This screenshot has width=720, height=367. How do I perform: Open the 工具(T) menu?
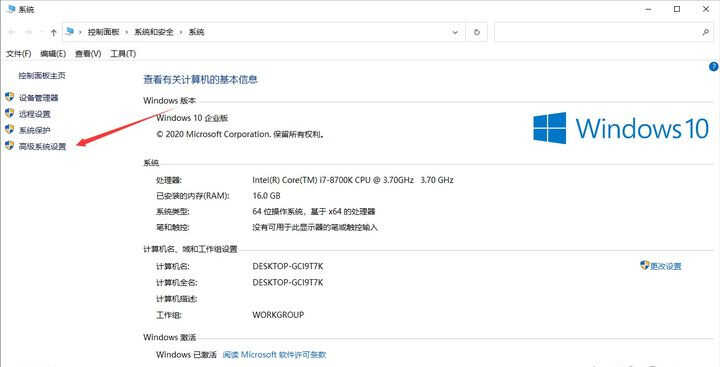coord(123,54)
